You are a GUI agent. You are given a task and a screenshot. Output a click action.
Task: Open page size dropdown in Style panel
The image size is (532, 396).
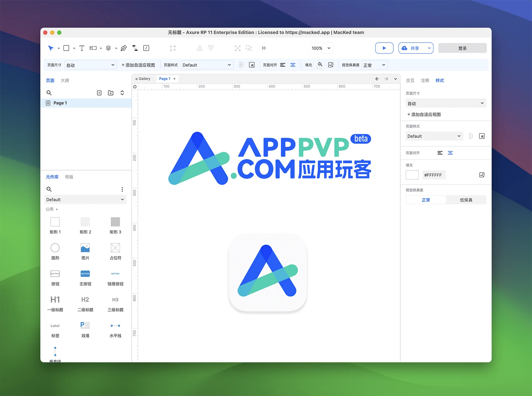pos(446,103)
